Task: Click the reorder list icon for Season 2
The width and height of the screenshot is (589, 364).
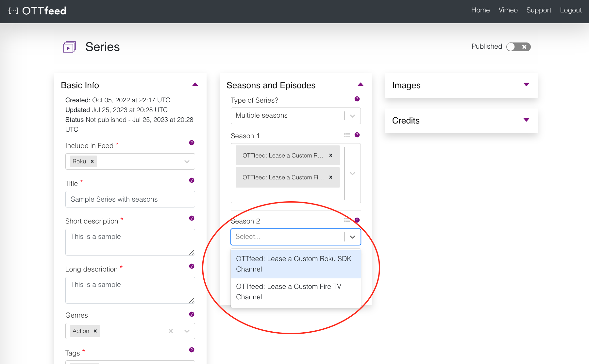Action: pos(347,220)
